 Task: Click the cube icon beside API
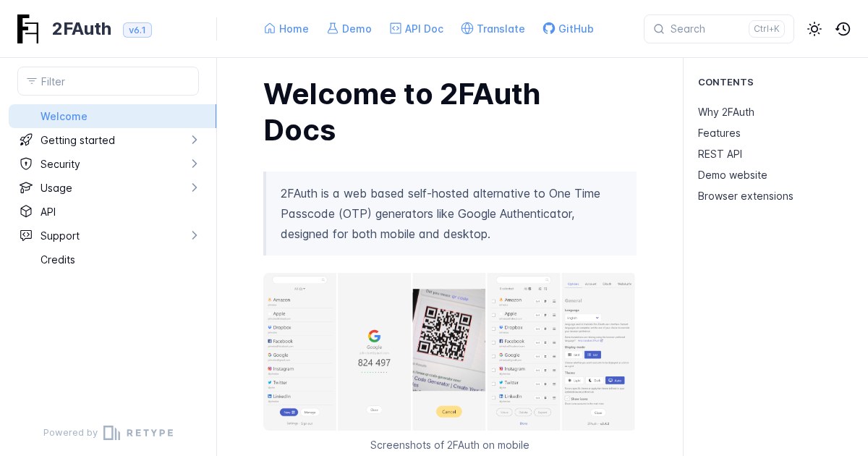click(26, 211)
